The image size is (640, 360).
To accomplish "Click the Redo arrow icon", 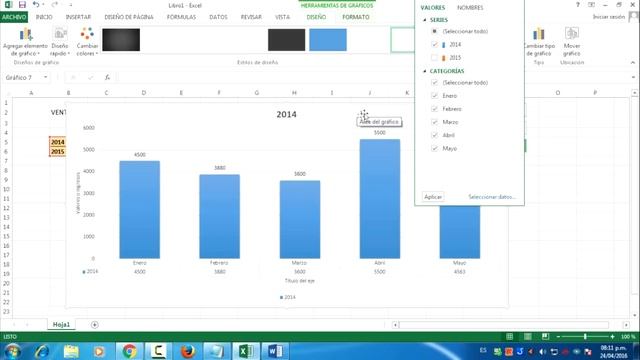I will click(55, 5).
